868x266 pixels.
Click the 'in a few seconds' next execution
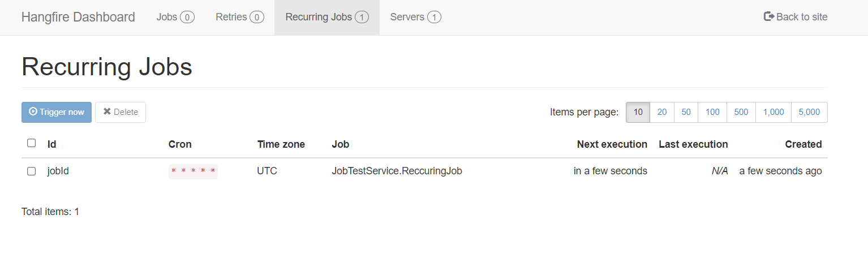click(611, 171)
